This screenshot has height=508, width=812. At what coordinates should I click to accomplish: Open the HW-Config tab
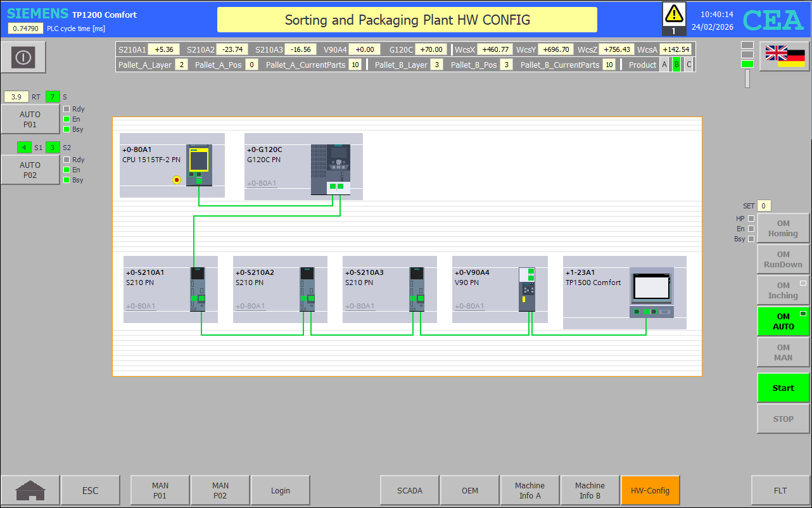click(650, 490)
